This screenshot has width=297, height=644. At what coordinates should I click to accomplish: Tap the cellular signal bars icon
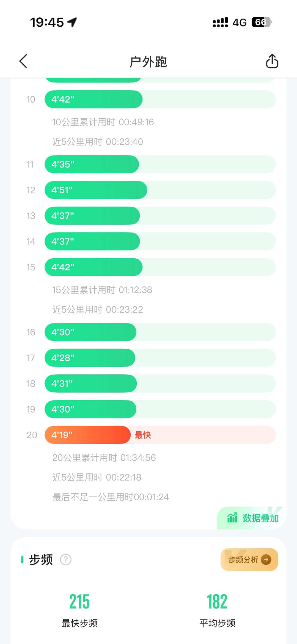(x=220, y=22)
